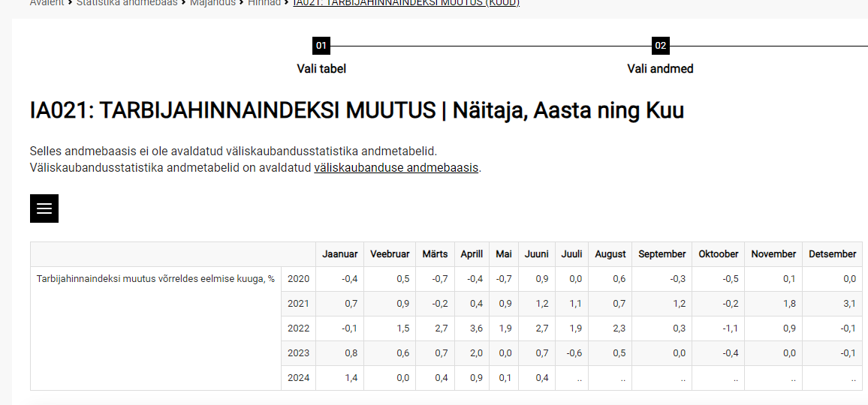Click the Avaleht breadcrumb
The image size is (868, 405).
47,3
